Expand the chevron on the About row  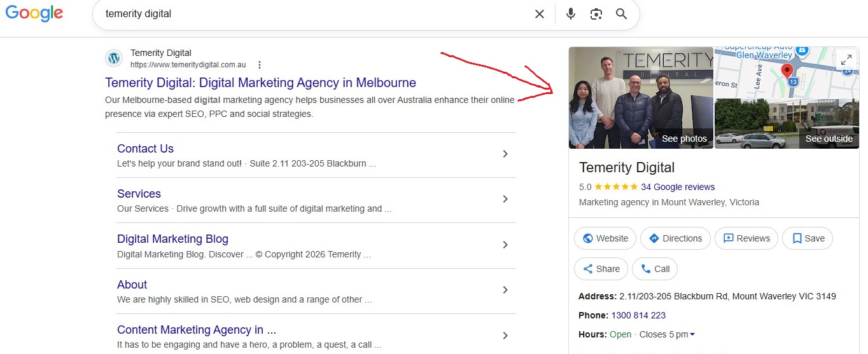[x=505, y=290]
